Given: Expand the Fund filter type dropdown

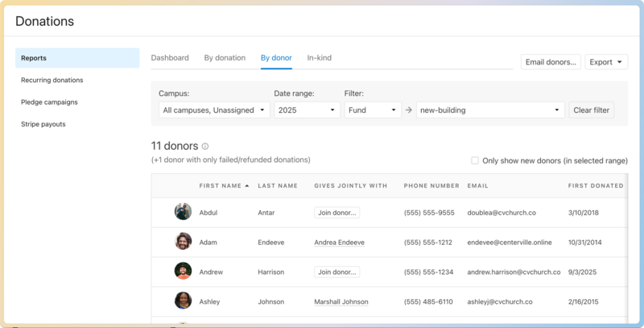Looking at the screenshot, I should [373, 110].
